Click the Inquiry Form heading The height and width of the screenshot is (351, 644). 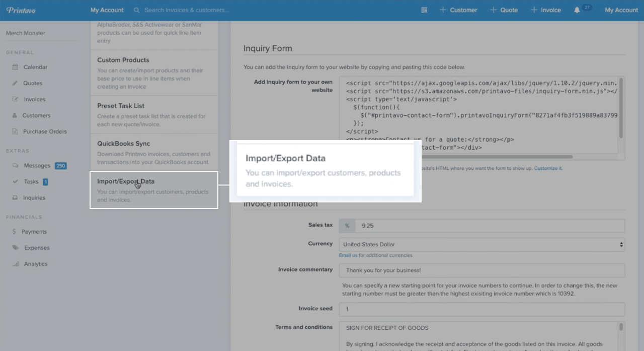(x=268, y=48)
